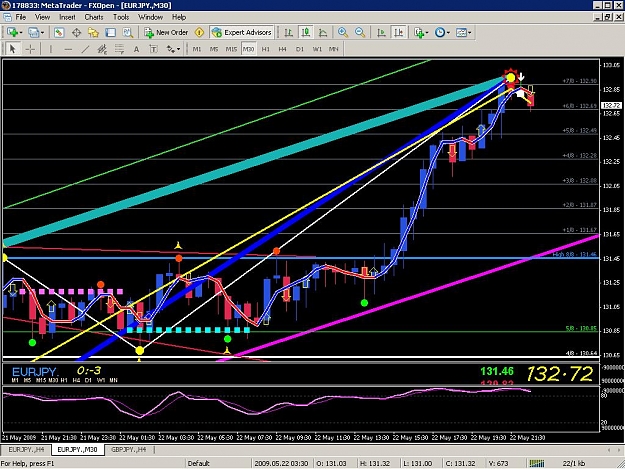Switch to H4 timeframe
625x469 pixels.
(283, 49)
